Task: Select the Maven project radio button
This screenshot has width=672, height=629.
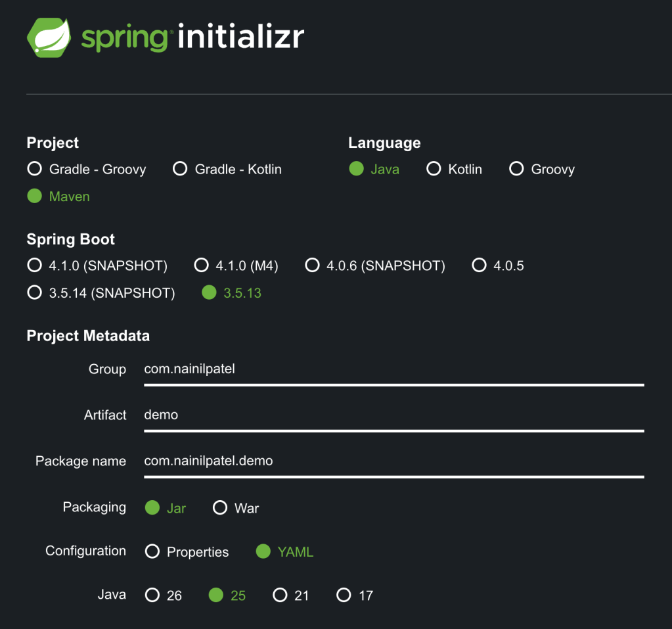Action: point(35,197)
